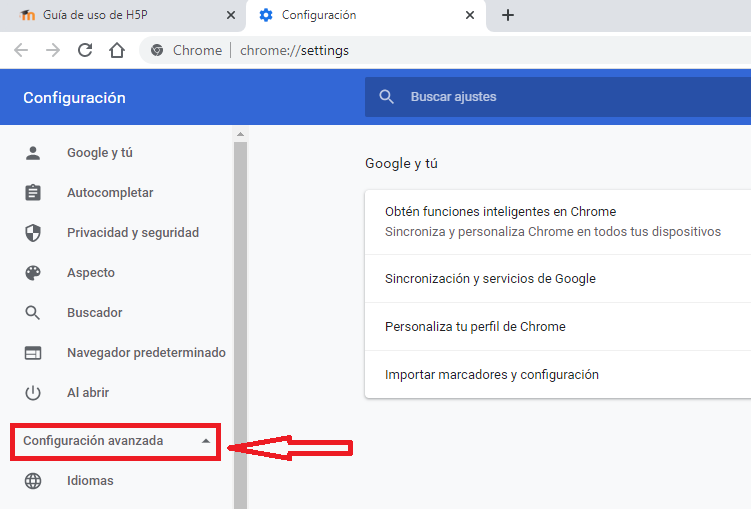Click the Al abrir power icon
The width and height of the screenshot is (751, 509).
pos(33,393)
